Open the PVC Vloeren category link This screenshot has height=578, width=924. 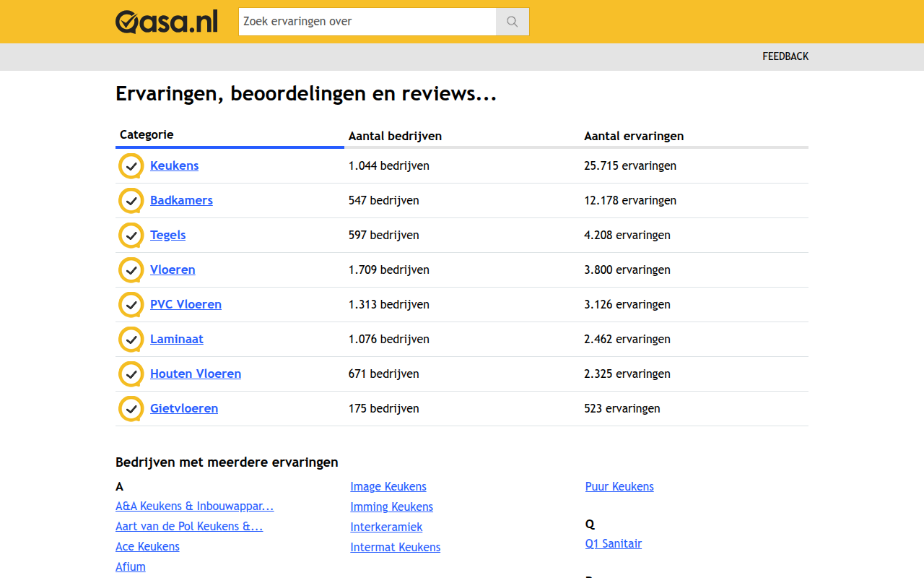(x=186, y=304)
